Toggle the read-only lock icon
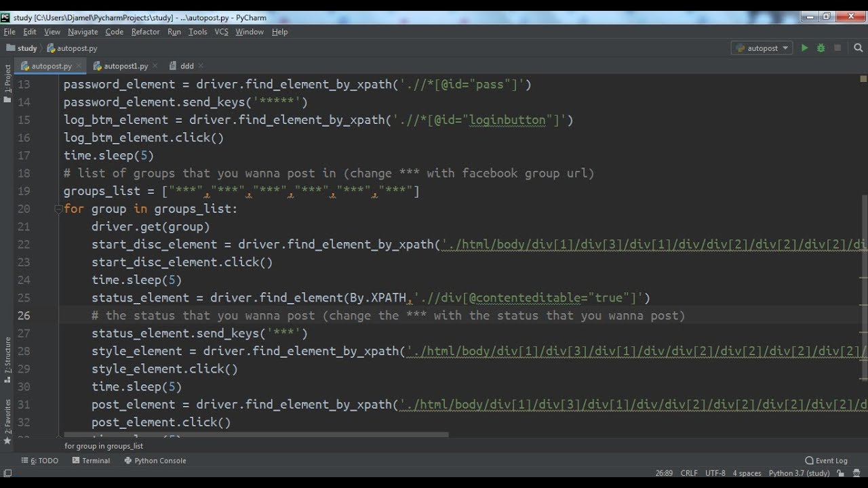Image resolution: width=868 pixels, height=488 pixels. click(842, 473)
